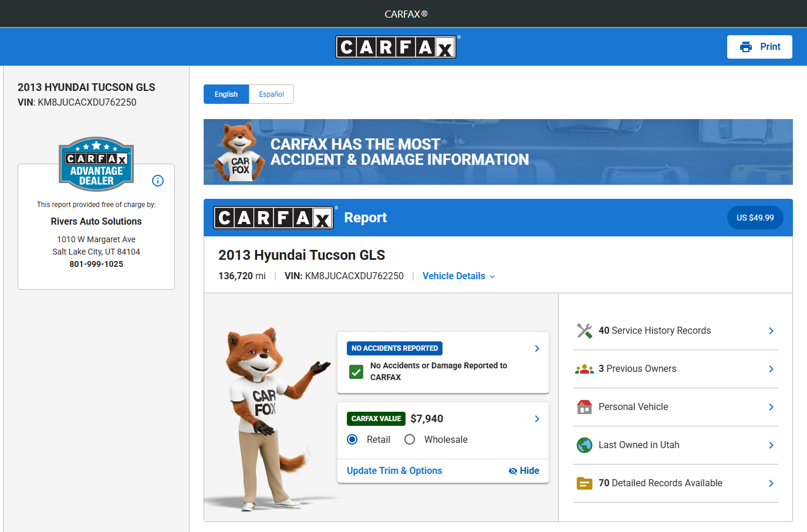Viewport: 807px width, 532px height.
Task: Click the Rivers Auto Solutions dealer name
Action: pos(96,222)
